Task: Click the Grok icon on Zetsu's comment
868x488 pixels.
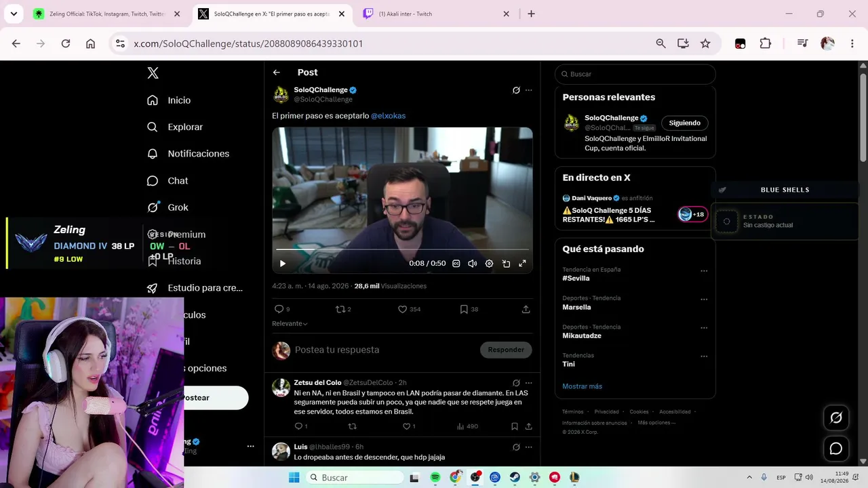Action: click(516, 383)
